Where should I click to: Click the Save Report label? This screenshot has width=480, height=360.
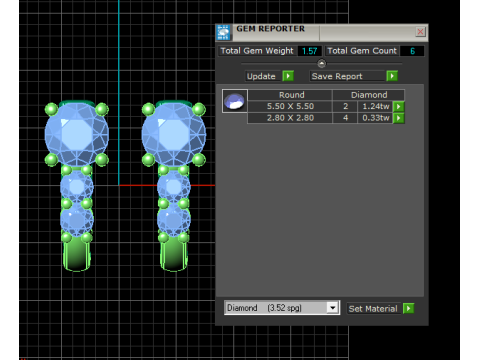tap(348, 76)
